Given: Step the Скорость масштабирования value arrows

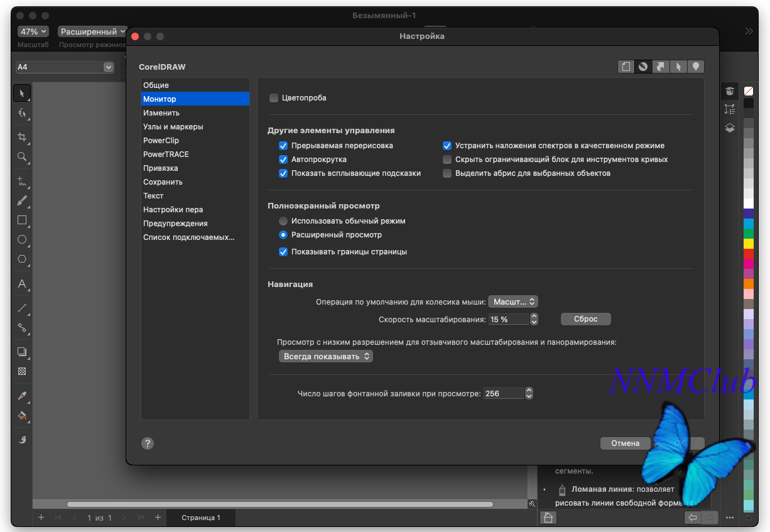Looking at the screenshot, I should [534, 319].
